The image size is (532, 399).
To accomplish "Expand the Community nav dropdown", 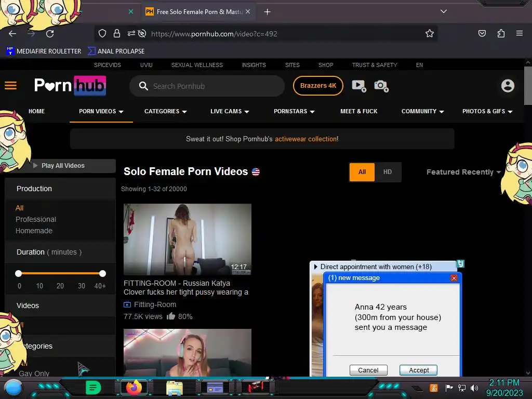I will tap(423, 111).
